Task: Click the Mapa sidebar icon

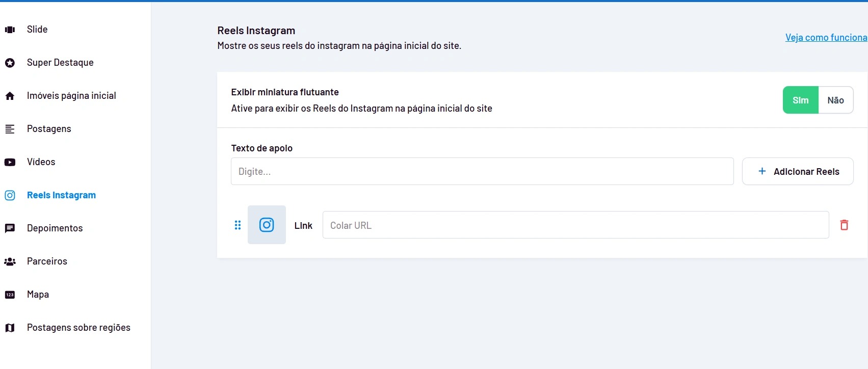Action: [x=10, y=295]
